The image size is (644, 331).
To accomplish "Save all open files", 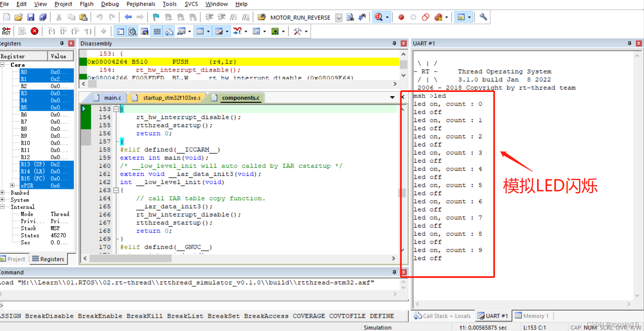I will (43, 17).
